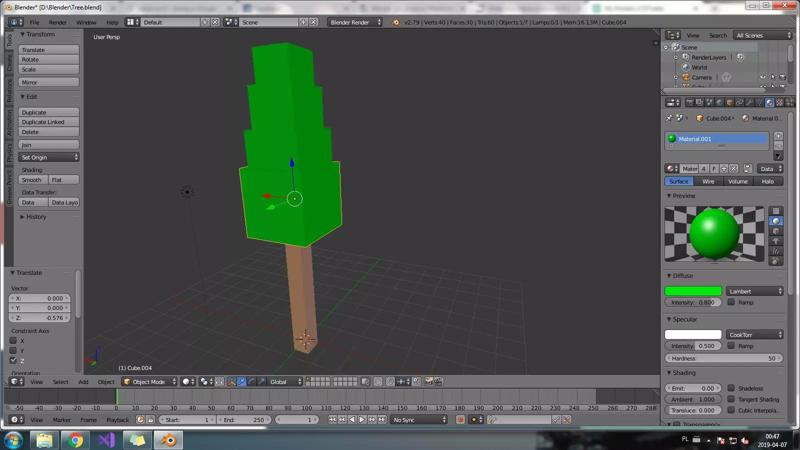Select the sphere preview type icon

coord(776,221)
